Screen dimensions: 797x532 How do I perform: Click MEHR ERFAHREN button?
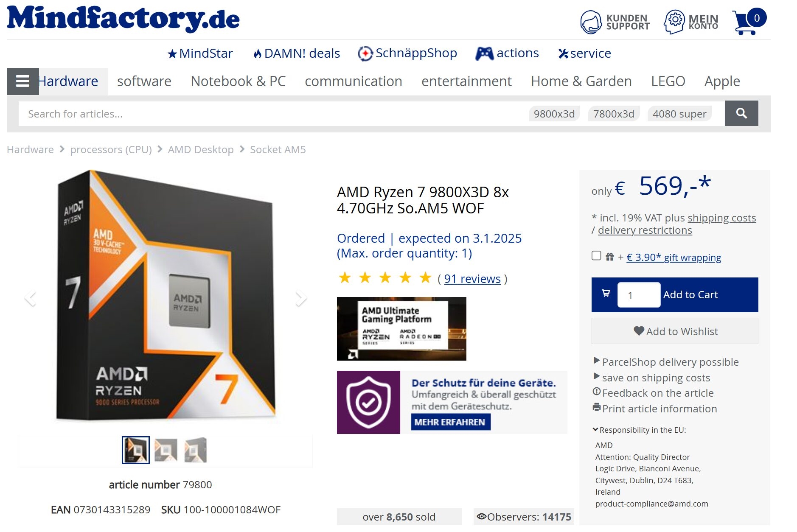pyautogui.click(x=450, y=422)
